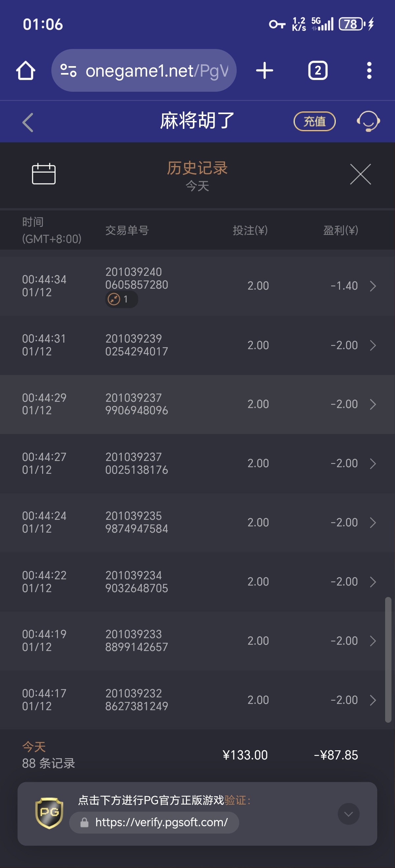Screen dimensions: 395x868
Task: Open customer service headset icon
Action: point(368,121)
